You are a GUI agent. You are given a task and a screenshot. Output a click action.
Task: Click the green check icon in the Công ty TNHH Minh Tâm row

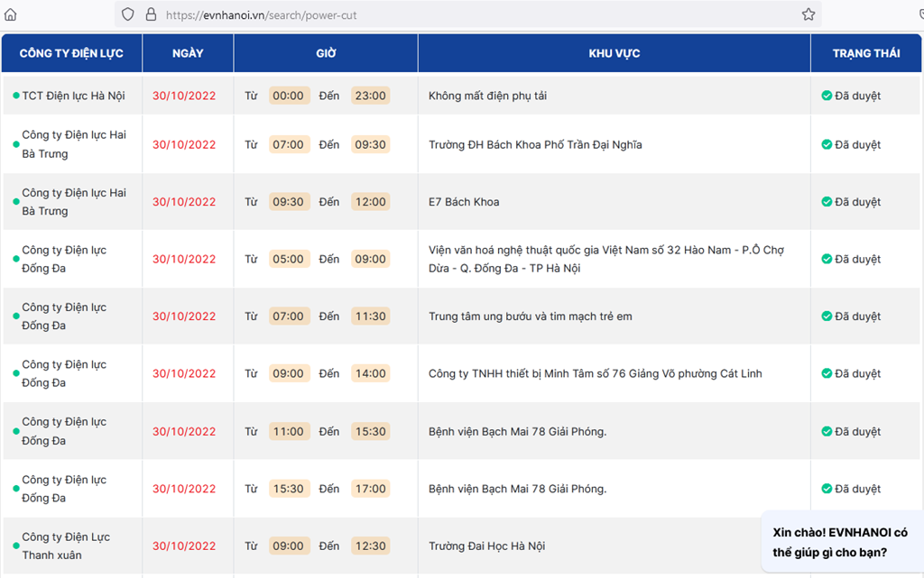827,373
